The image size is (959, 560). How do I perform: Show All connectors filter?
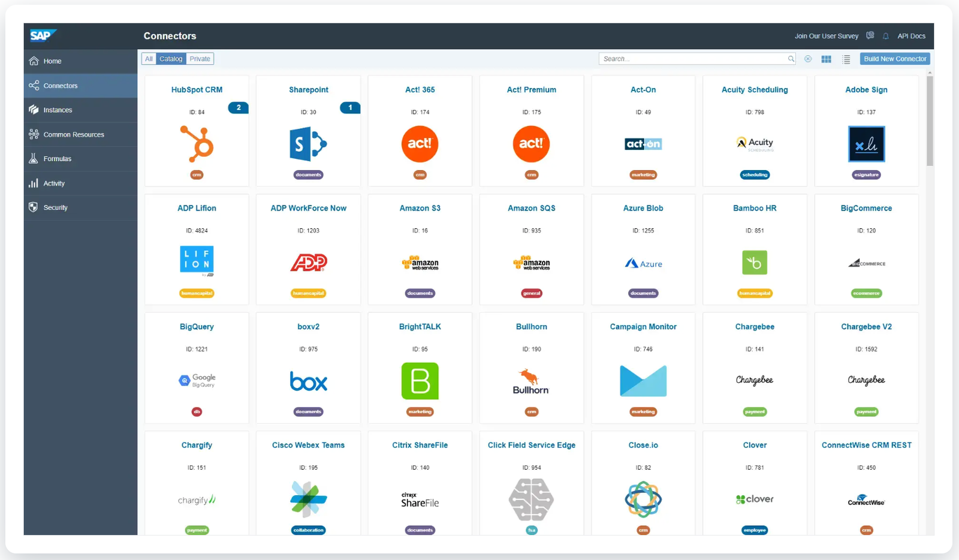pos(149,59)
